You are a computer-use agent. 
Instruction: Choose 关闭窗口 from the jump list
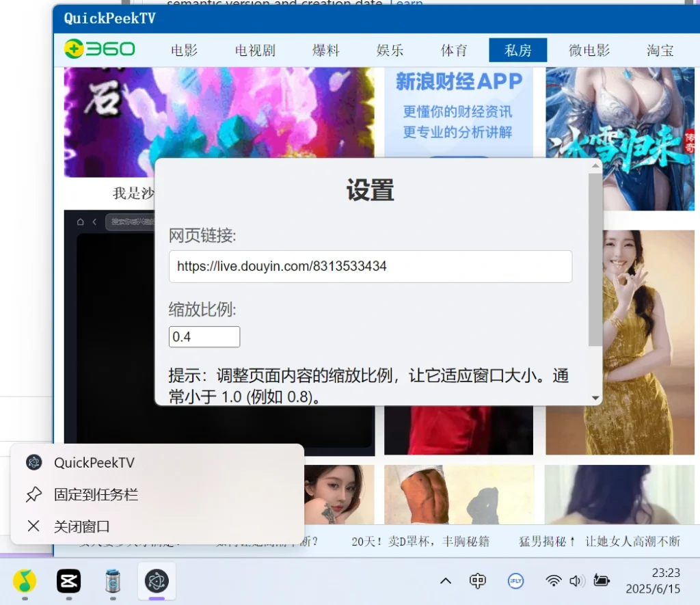(157, 526)
